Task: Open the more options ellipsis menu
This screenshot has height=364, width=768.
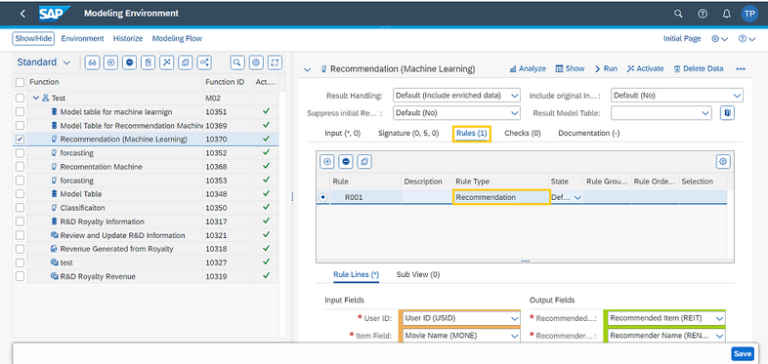Action: (740, 69)
